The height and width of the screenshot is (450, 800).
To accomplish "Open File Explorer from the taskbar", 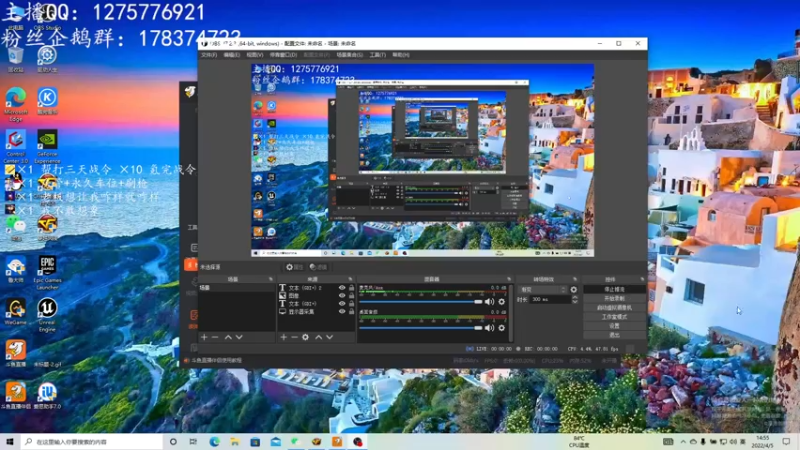I will tap(235, 441).
